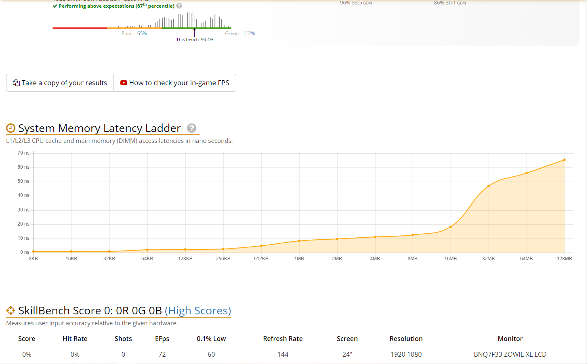The image size is (588, 364).
Task: Select the 16KB data point on chart line
Action: click(71, 251)
